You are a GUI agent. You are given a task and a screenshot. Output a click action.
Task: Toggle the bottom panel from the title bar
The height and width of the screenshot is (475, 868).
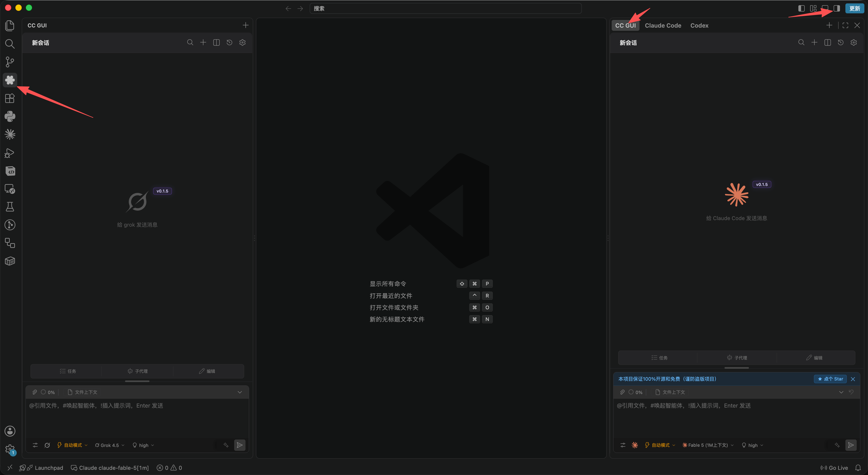pos(825,8)
